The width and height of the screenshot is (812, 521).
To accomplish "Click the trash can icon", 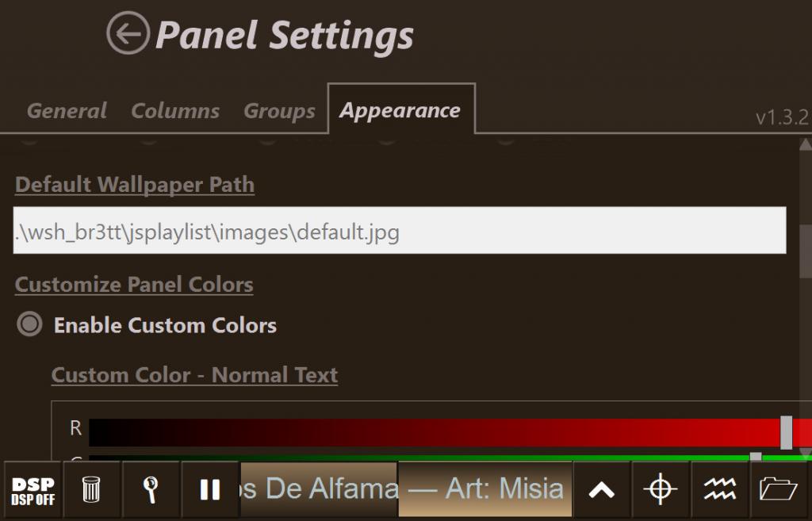I will coord(92,490).
